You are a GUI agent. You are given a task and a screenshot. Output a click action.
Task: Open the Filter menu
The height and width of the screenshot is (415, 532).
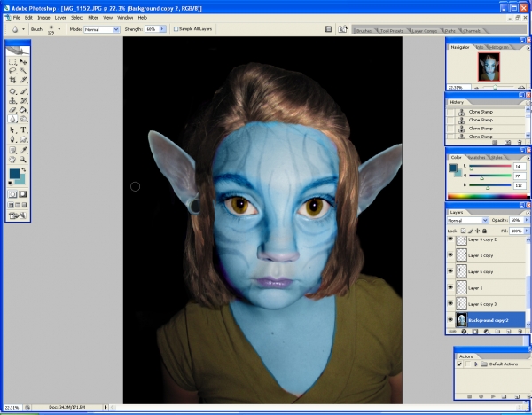tap(93, 18)
